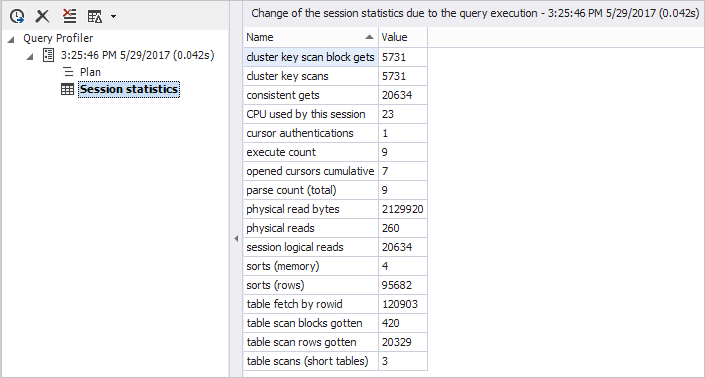
Task: Click the query profiling mode clock icon
Action: click(17, 16)
